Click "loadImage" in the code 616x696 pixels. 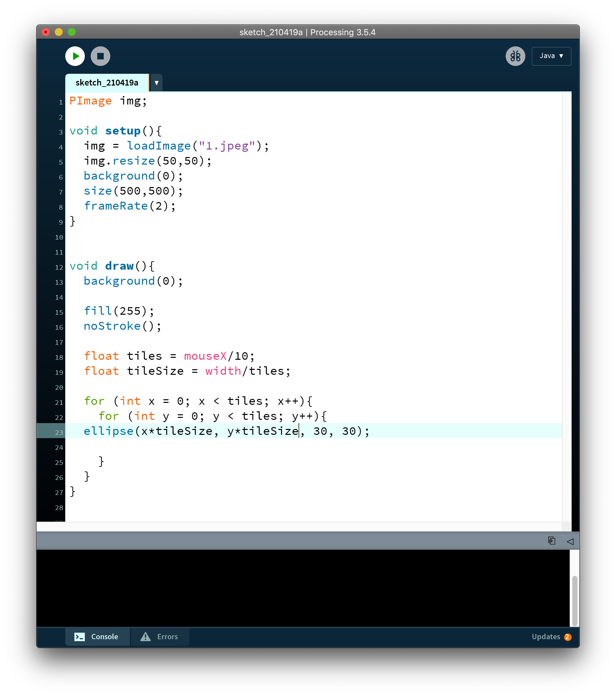[x=159, y=146]
